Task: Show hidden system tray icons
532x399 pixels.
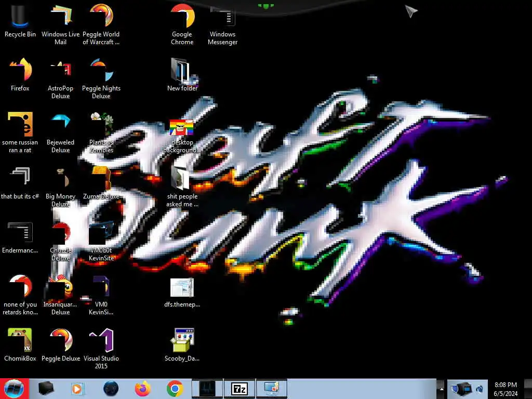Action: coord(442,389)
